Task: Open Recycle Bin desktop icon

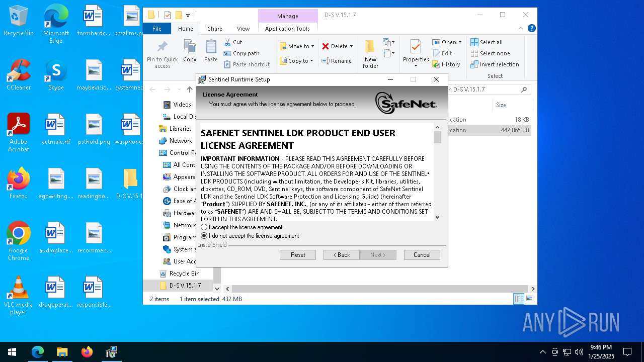Action: pos(19,21)
